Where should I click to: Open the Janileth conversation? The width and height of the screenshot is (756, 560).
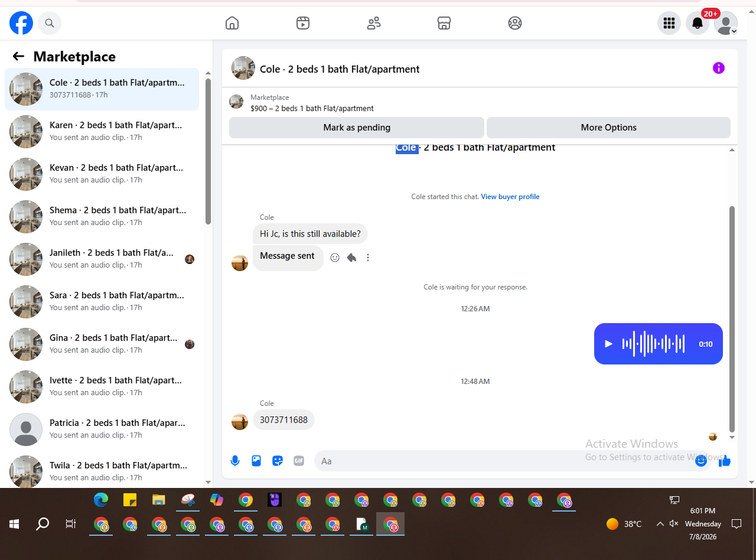coord(102,259)
